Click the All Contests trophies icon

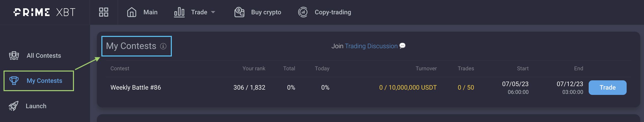pyautogui.click(x=14, y=55)
